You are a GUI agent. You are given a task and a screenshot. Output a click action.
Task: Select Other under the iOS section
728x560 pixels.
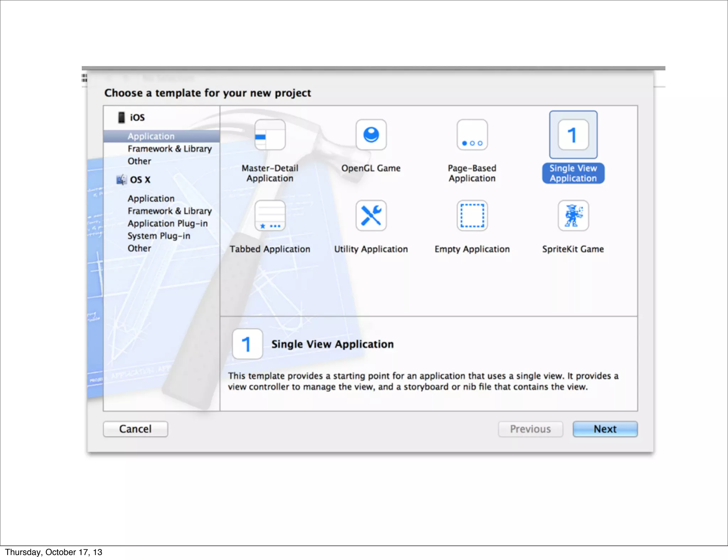click(139, 161)
